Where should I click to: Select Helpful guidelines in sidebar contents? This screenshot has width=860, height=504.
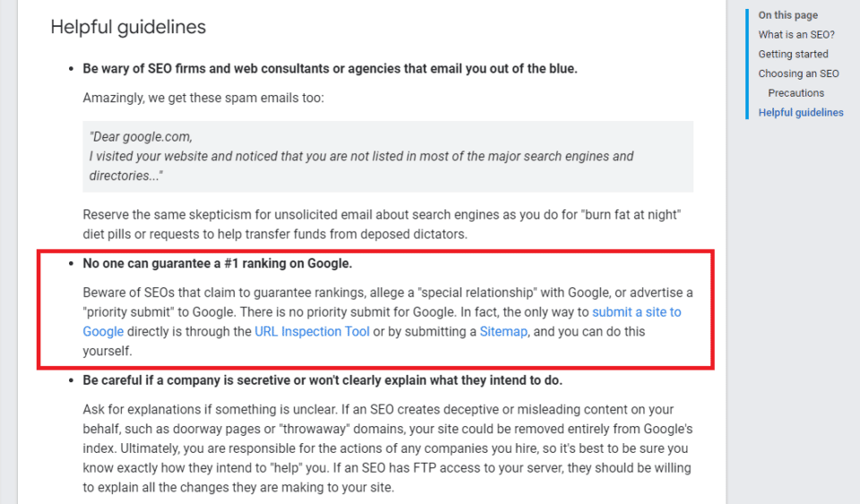pos(801,112)
